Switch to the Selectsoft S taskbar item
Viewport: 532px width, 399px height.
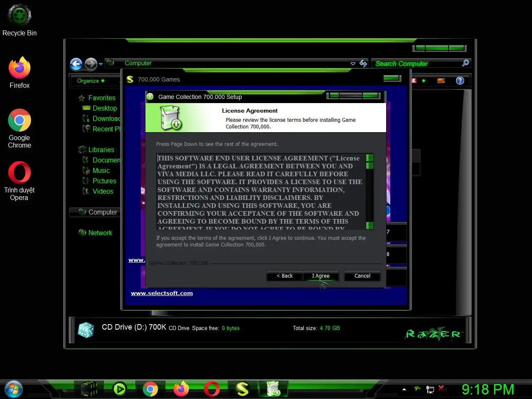[x=243, y=389]
